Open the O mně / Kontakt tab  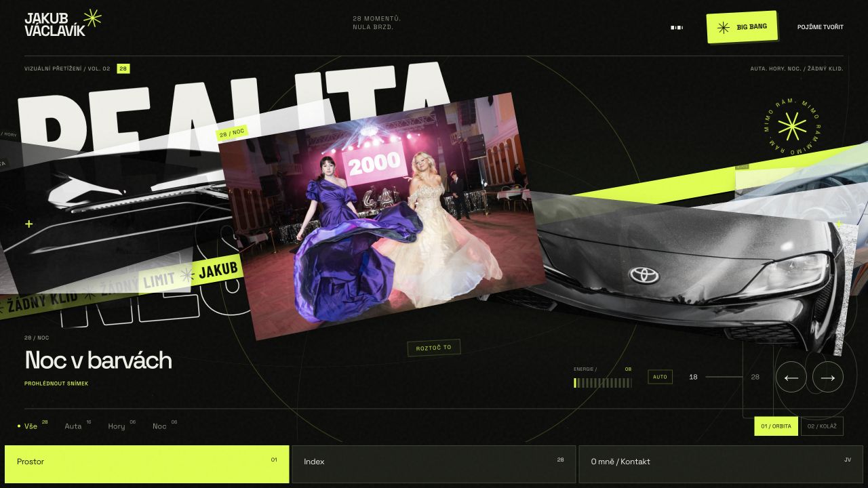(x=721, y=464)
